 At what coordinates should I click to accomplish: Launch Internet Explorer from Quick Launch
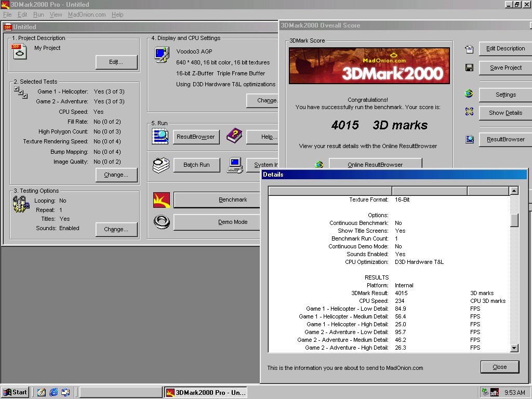(x=54, y=392)
